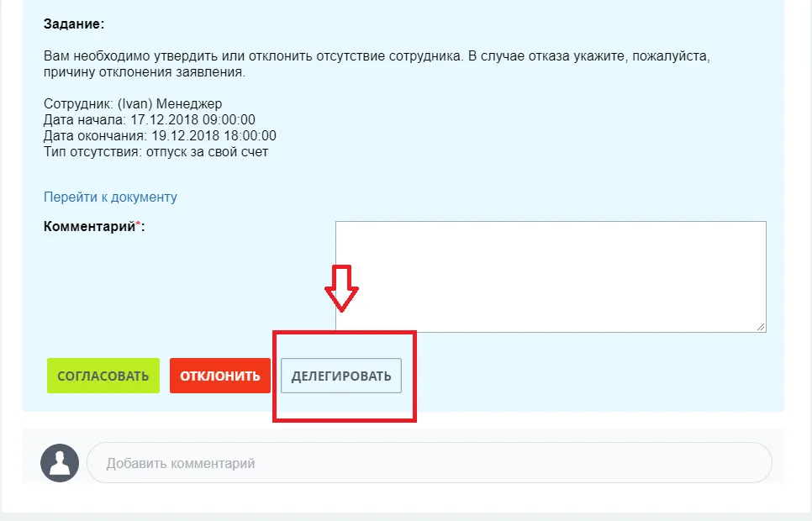Click the task description paragraph starting Вам необходимо
The height and width of the screenshot is (521, 812).
tap(377, 64)
